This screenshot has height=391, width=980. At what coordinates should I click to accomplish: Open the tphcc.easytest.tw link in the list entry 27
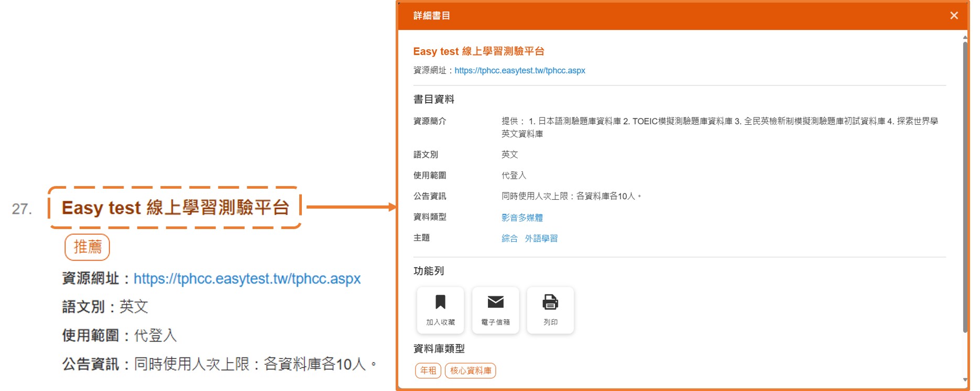pyautogui.click(x=247, y=278)
